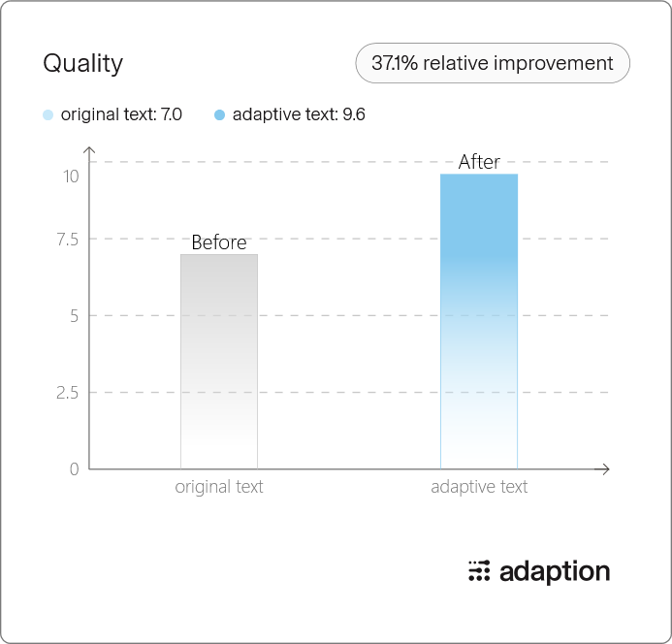The image size is (672, 644).
Task: Click the Quality chart title
Action: click(83, 63)
